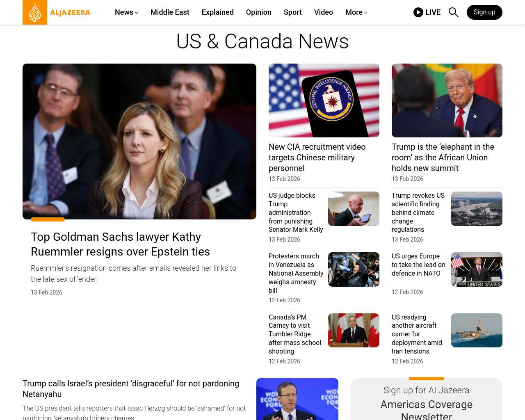This screenshot has width=525, height=420.
Task: Open Carney Tumbler Ridge visit article
Action: pos(295,334)
